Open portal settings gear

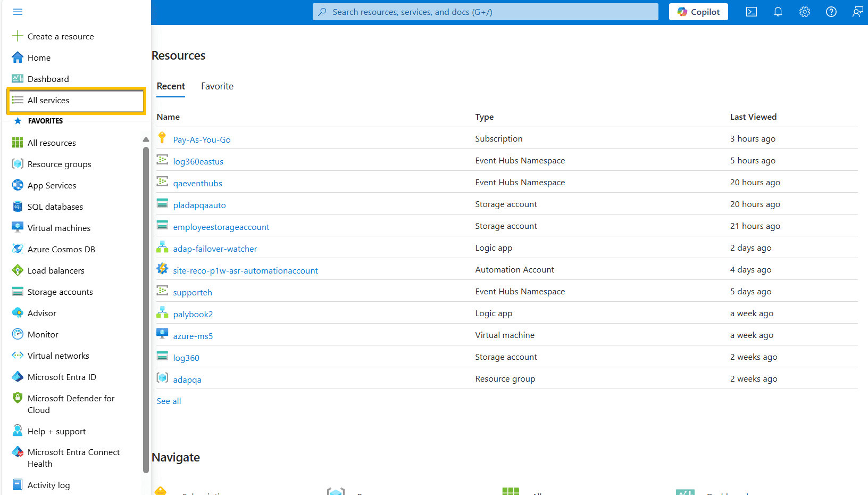[x=805, y=11]
